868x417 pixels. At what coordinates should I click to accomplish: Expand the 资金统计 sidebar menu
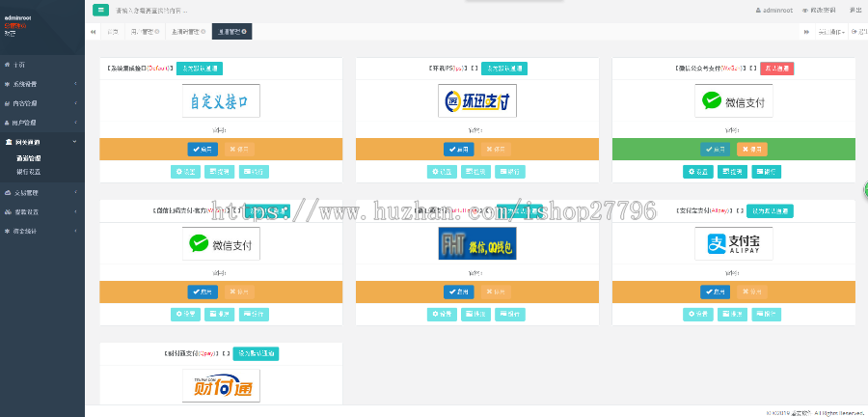click(42, 231)
